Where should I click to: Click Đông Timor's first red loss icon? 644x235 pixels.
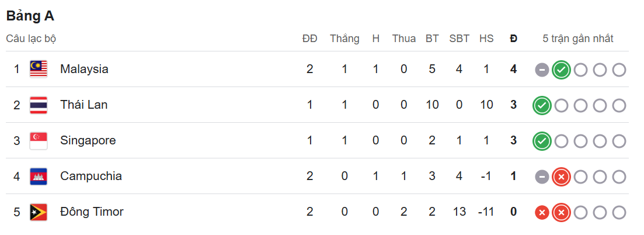point(542,213)
